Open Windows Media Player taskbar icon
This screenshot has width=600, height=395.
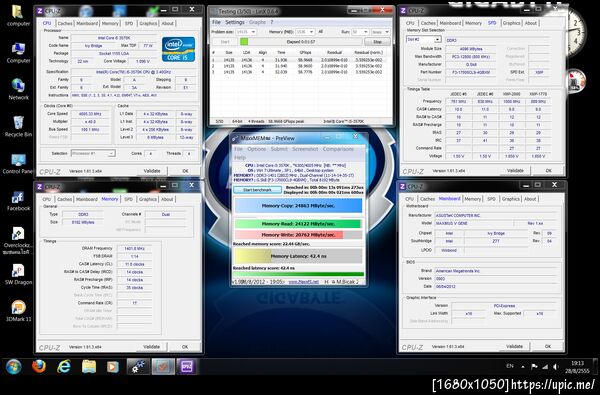[112, 367]
